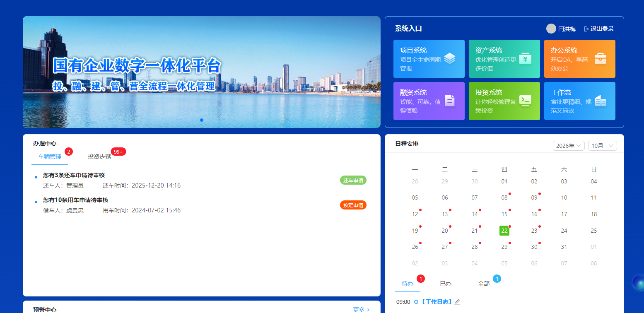Click the 办公系统 briefcase icon
Screen dimensions: 644x313
point(601,59)
